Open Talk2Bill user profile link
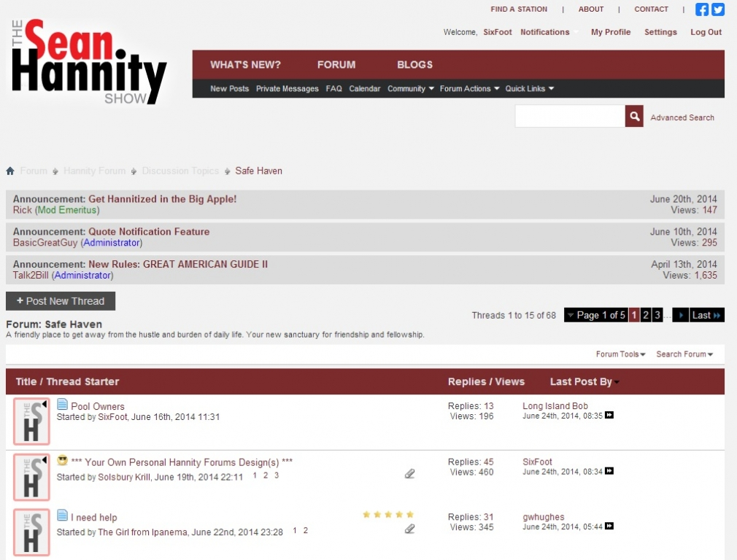This screenshot has width=737, height=560. [x=31, y=276]
